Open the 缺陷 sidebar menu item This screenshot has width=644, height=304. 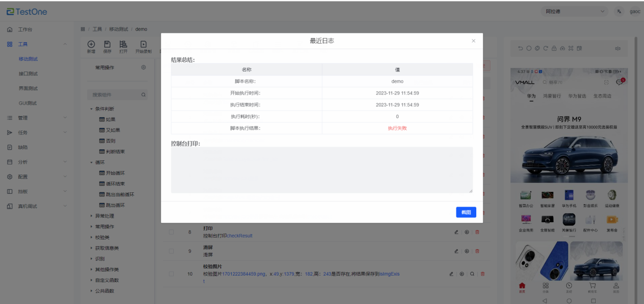click(x=23, y=147)
